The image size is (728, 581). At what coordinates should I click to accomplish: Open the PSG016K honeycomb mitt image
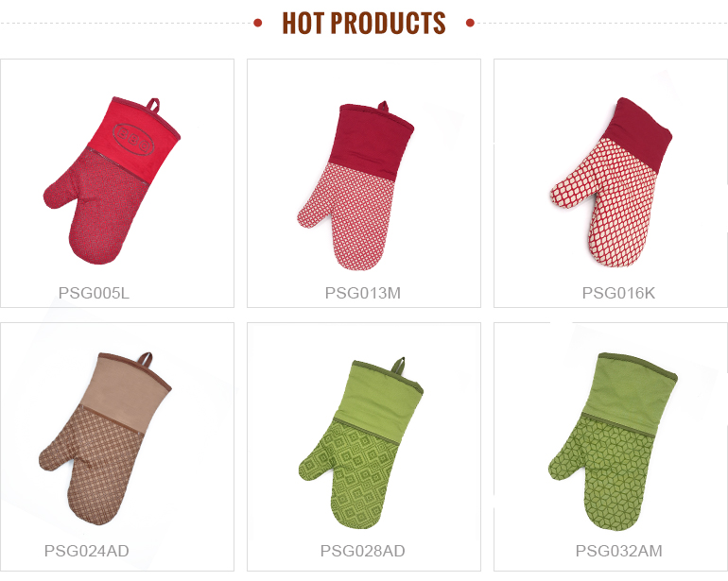coord(611,182)
